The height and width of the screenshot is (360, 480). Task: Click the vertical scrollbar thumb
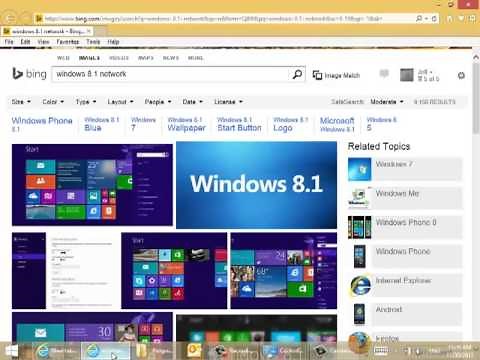(476, 98)
